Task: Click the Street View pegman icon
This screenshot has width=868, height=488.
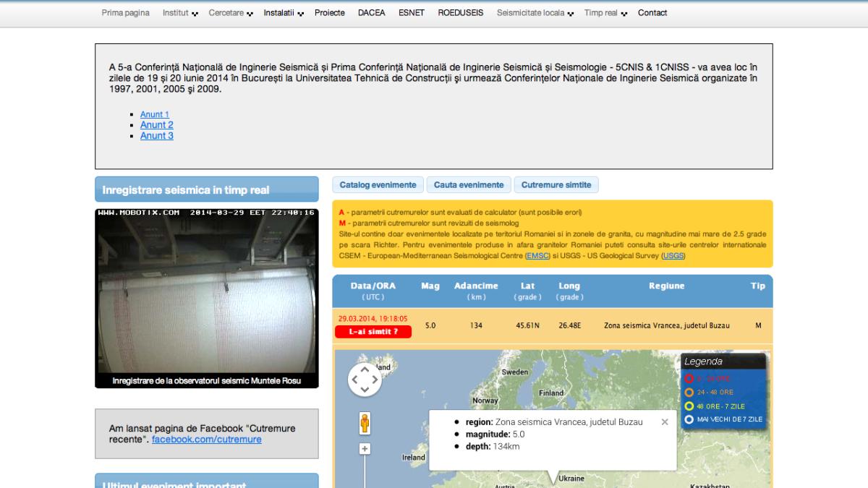Action: pyautogui.click(x=365, y=423)
